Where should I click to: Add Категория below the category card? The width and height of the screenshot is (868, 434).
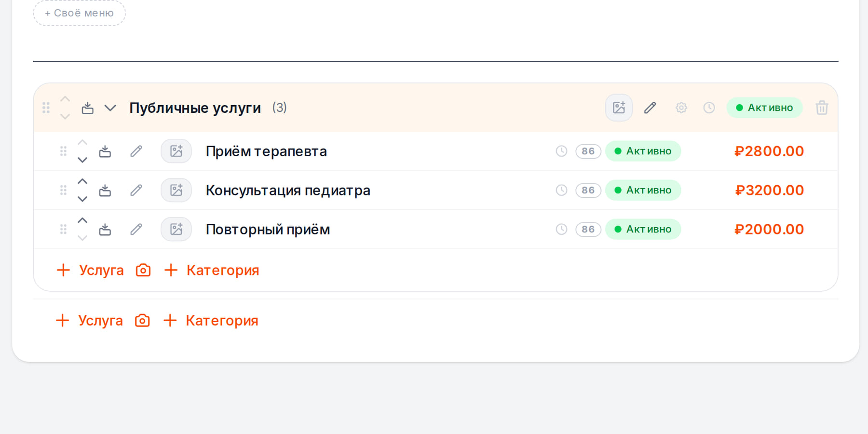(211, 320)
